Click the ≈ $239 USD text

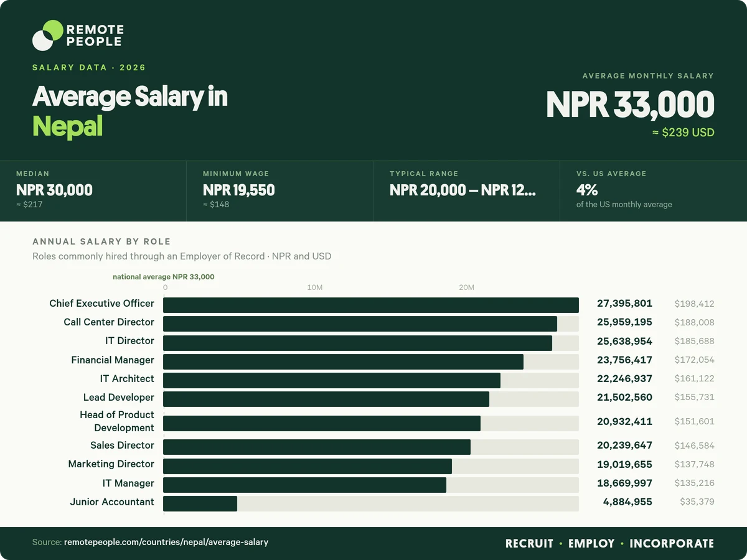(683, 133)
